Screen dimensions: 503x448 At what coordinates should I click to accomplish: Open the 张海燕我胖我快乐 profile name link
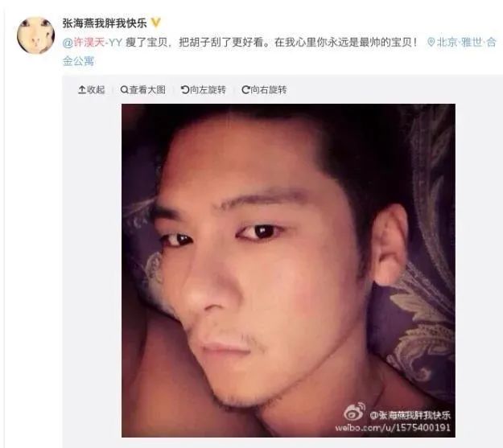pos(105,23)
